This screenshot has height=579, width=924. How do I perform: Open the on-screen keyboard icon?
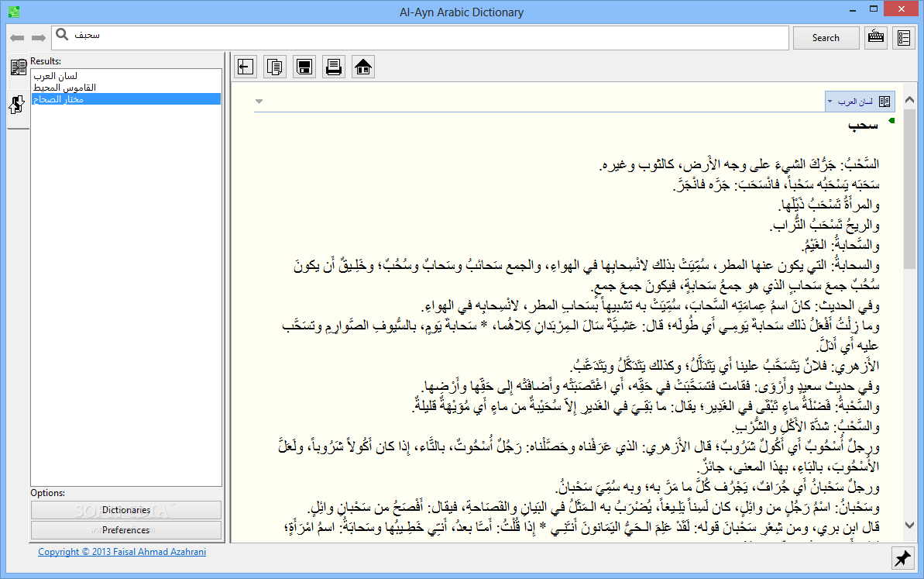pos(876,38)
